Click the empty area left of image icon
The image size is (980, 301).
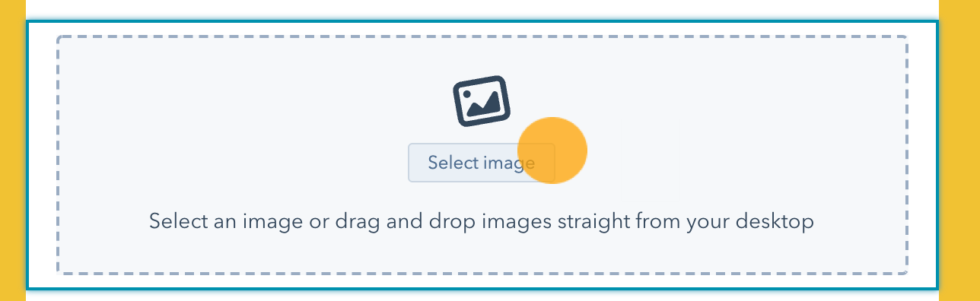(251, 100)
